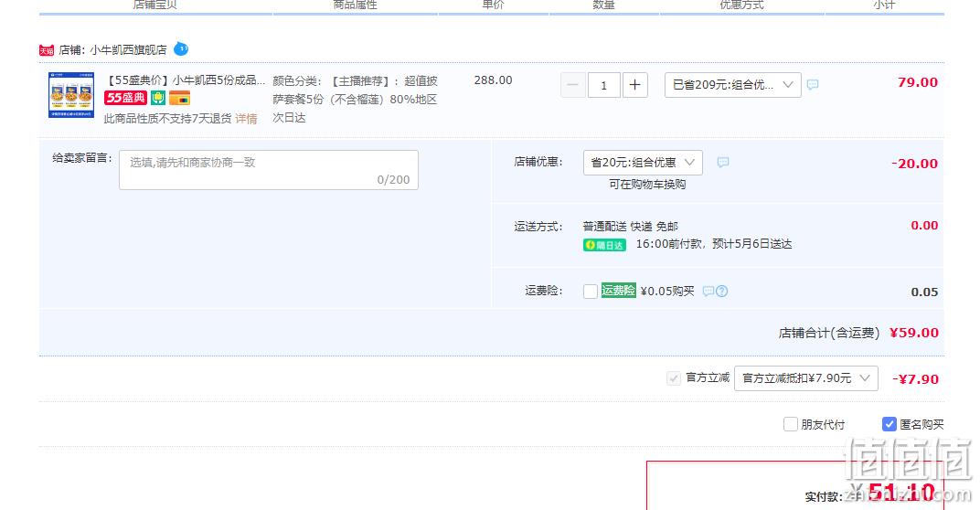Click the orange credit card icon under the product title

(x=179, y=98)
